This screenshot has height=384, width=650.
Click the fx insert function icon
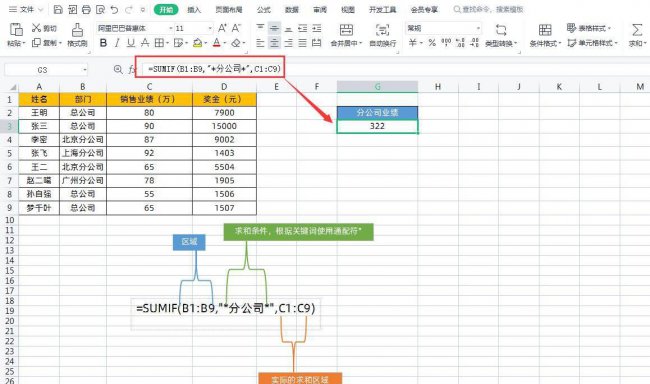(x=132, y=70)
